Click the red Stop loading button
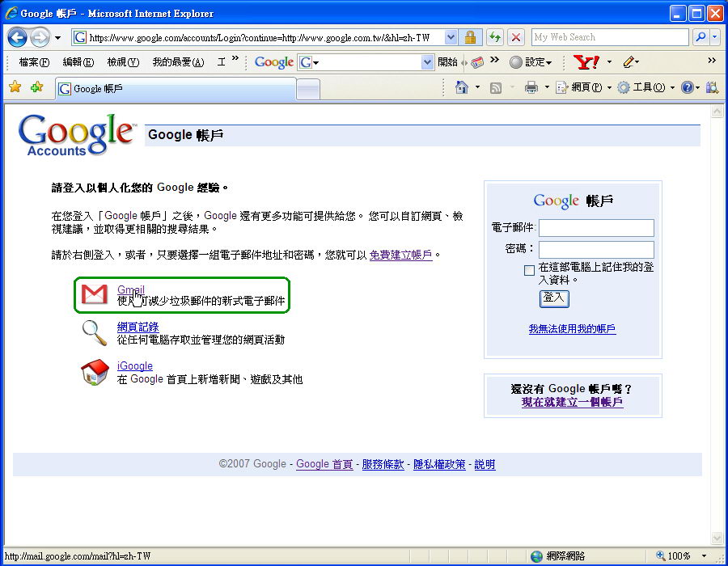This screenshot has width=728, height=566. click(x=515, y=37)
